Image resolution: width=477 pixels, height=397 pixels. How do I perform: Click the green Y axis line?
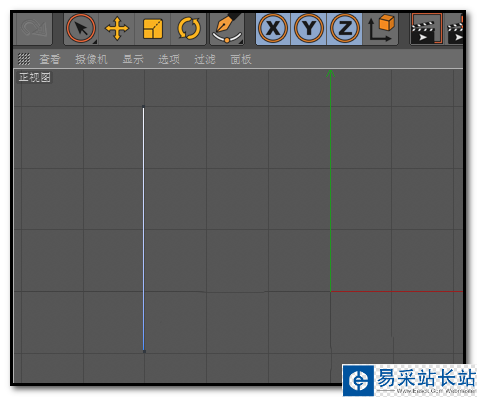click(330, 181)
